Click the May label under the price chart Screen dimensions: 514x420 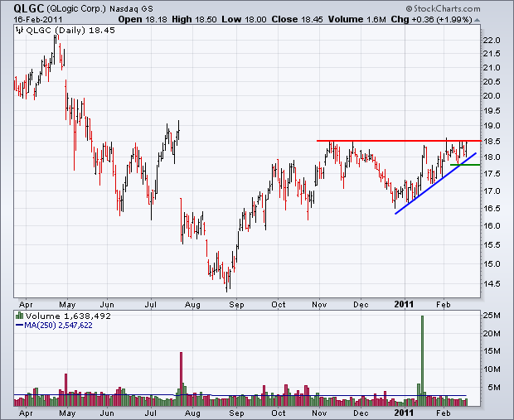click(x=67, y=305)
